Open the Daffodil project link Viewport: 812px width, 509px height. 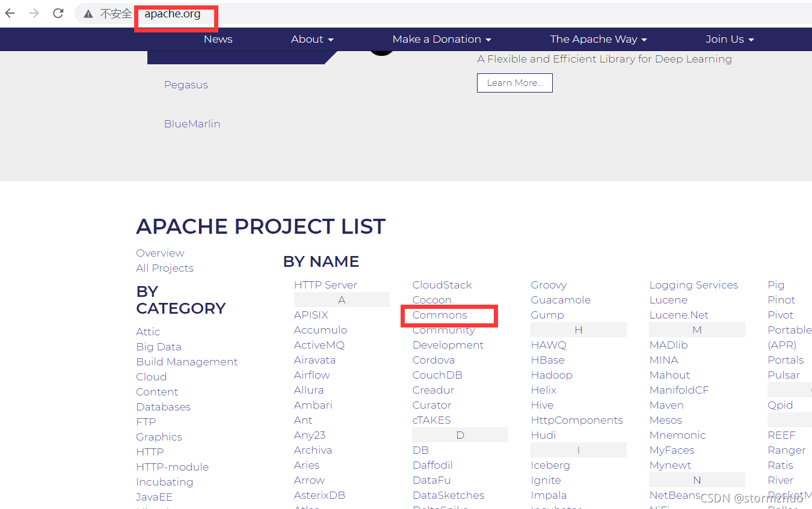coord(432,465)
